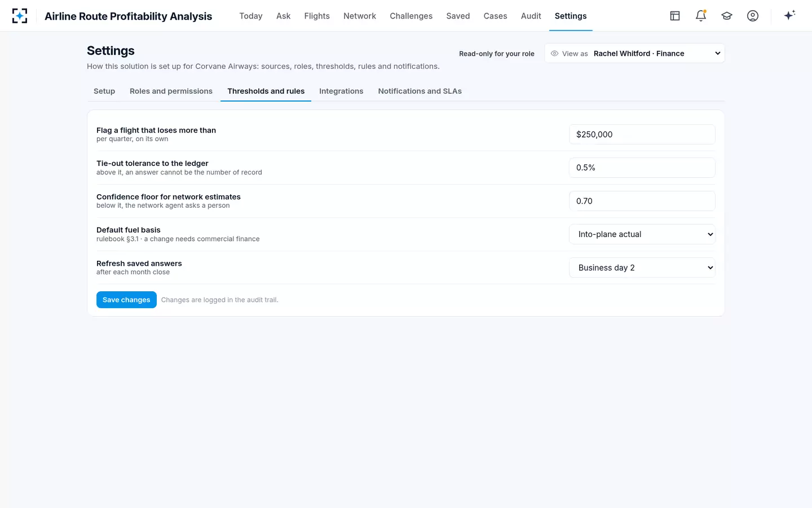Image resolution: width=812 pixels, height=508 pixels.
Task: Click the 0.5% tie-out tolerance field
Action: [642, 168]
